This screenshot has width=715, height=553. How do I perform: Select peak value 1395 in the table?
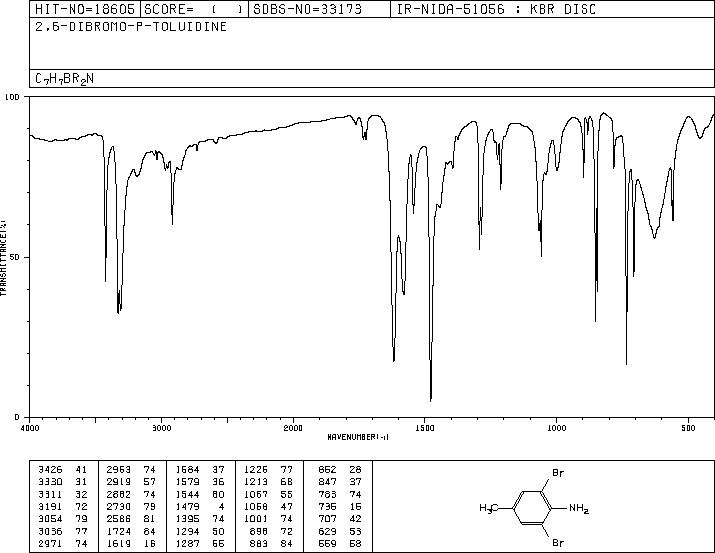pos(187,519)
